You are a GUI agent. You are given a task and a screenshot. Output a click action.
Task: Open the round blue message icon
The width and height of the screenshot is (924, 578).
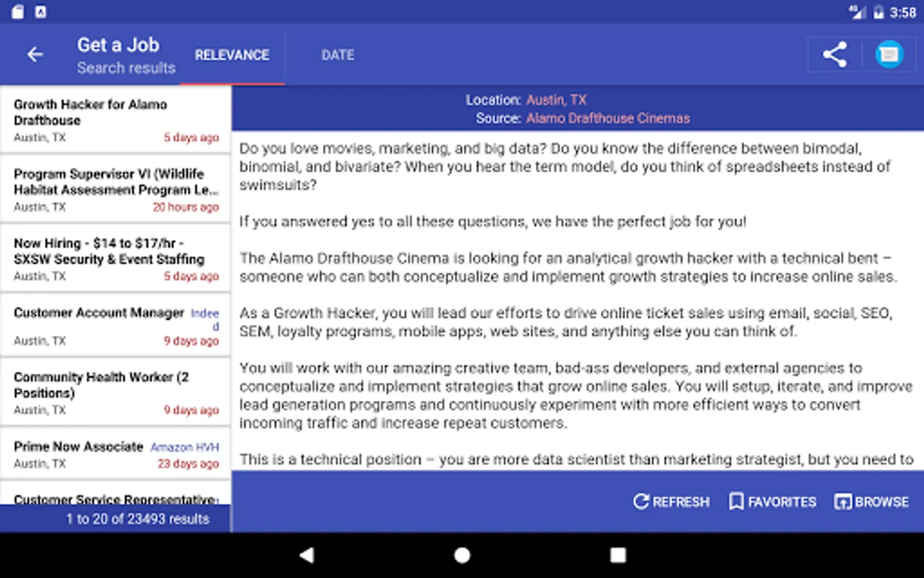(889, 55)
